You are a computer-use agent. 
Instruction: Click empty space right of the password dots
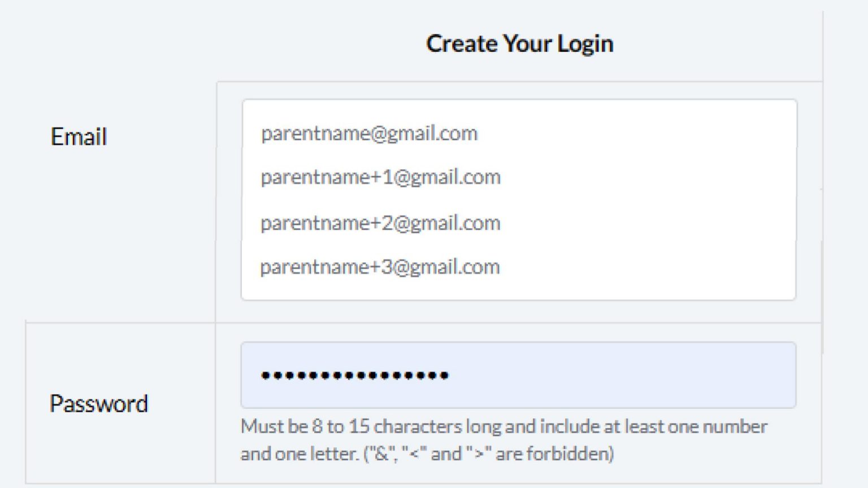[x=622, y=375]
